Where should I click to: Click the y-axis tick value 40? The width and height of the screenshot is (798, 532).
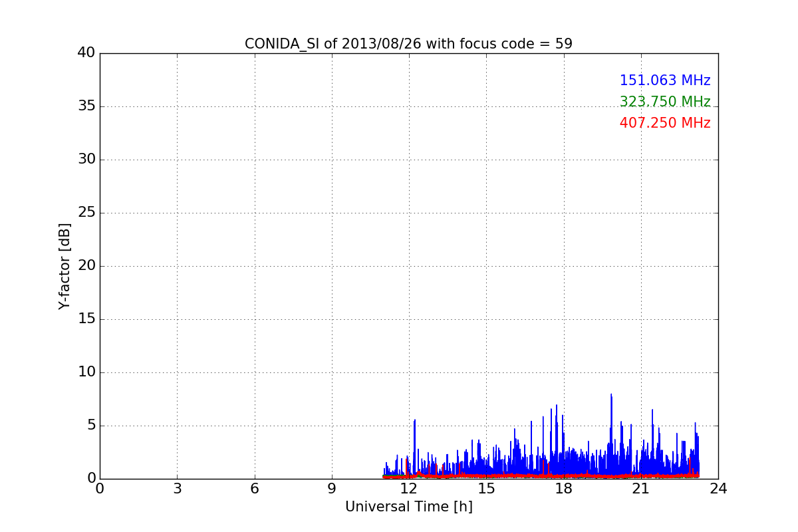tap(86, 53)
